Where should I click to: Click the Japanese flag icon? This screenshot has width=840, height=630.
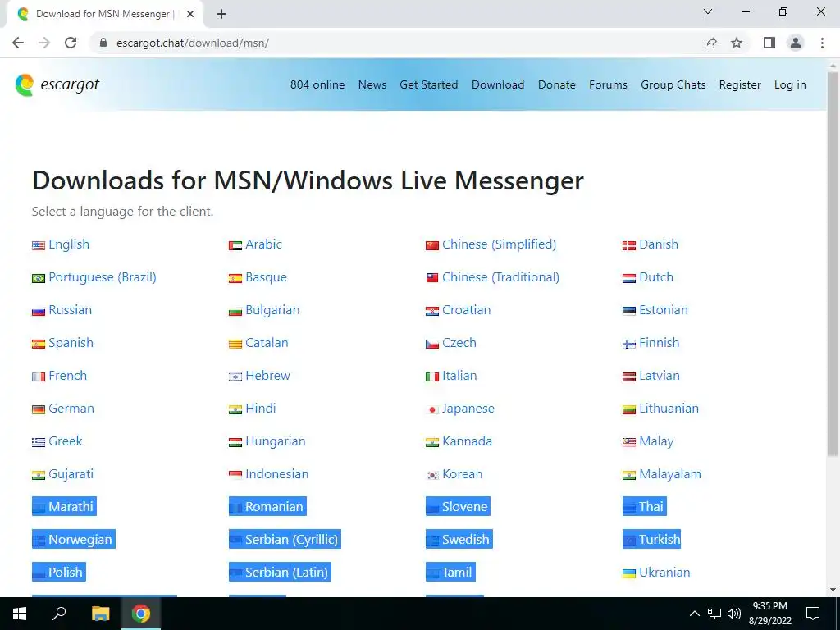coord(432,409)
